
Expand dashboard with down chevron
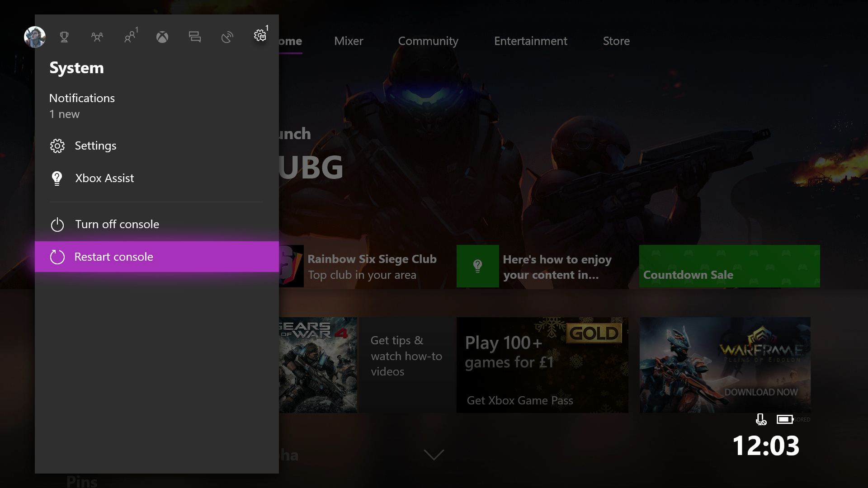[x=434, y=454]
